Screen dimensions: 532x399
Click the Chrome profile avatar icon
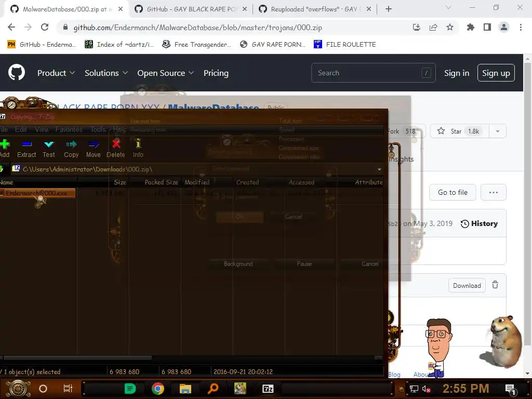click(x=504, y=28)
